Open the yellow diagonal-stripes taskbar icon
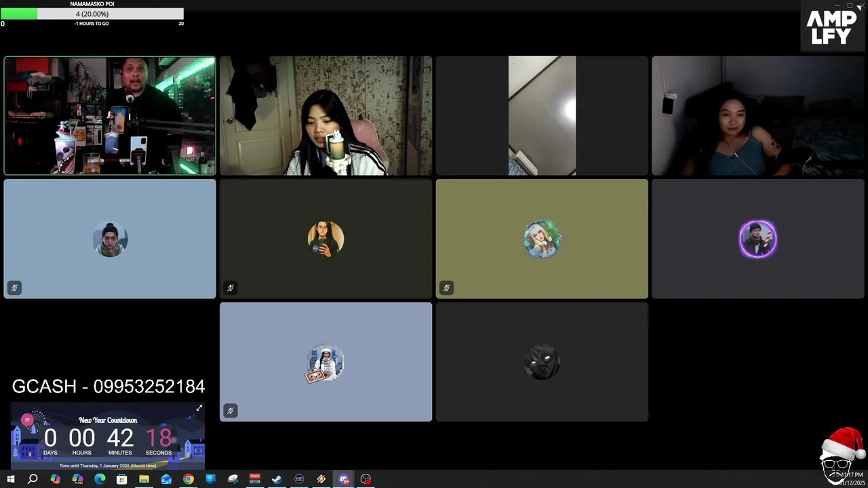The height and width of the screenshot is (488, 868). 321,479
